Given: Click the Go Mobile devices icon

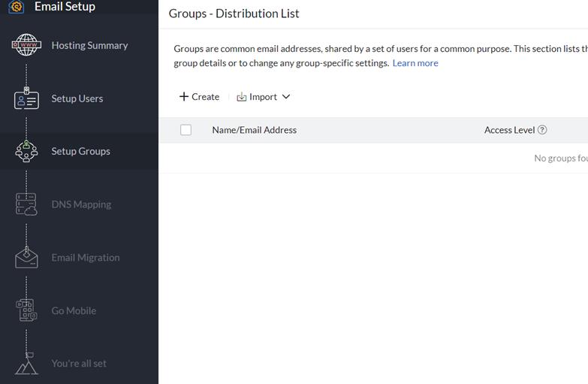Looking at the screenshot, I should (26, 310).
